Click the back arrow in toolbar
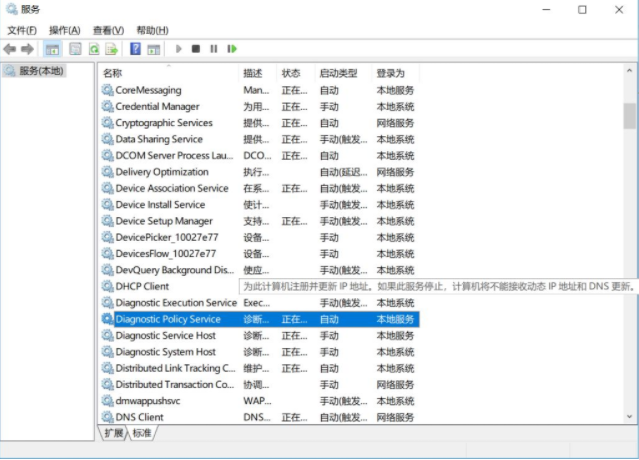The height and width of the screenshot is (460, 639). click(10, 49)
